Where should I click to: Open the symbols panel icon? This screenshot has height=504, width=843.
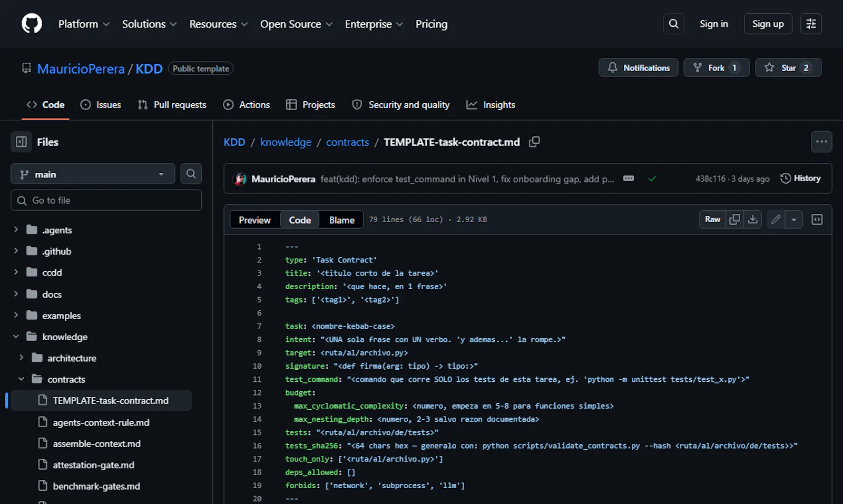click(817, 219)
